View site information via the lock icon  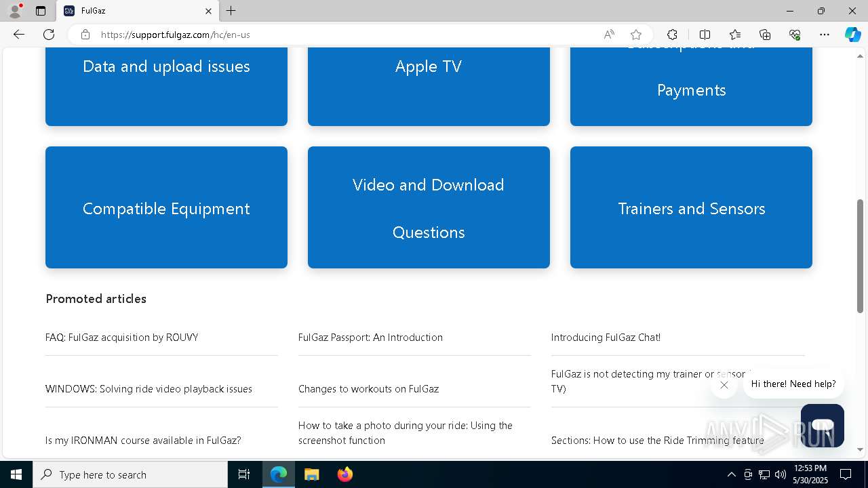point(85,35)
